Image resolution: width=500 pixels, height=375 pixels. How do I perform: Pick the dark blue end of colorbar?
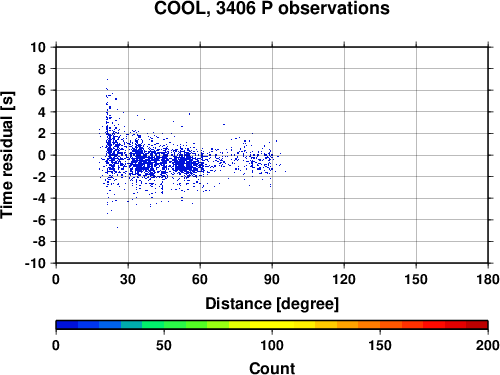click(67, 325)
